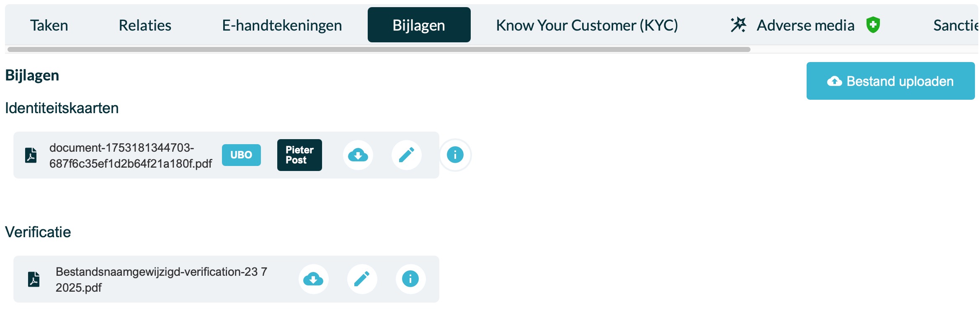980x316 pixels.
Task: Click the PDF icon of identity document
Action: 31,155
